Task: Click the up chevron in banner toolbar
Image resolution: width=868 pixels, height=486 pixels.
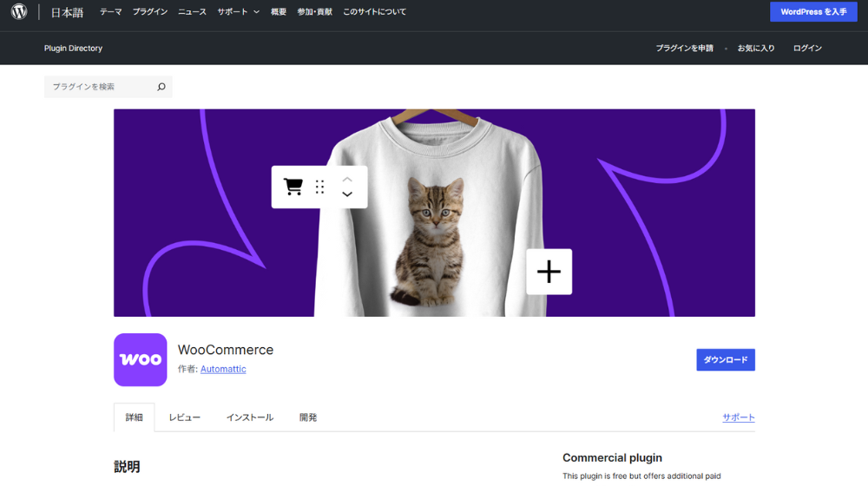Action: click(x=347, y=180)
